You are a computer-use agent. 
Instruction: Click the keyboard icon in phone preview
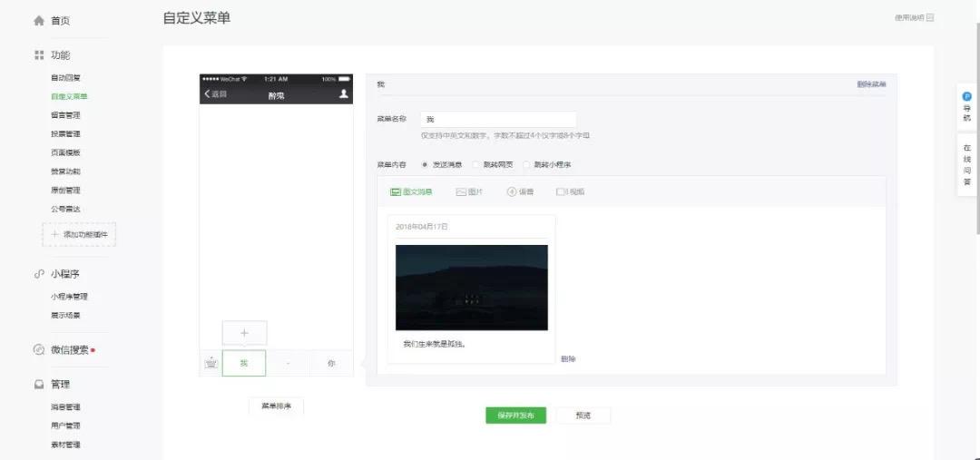[211, 363]
